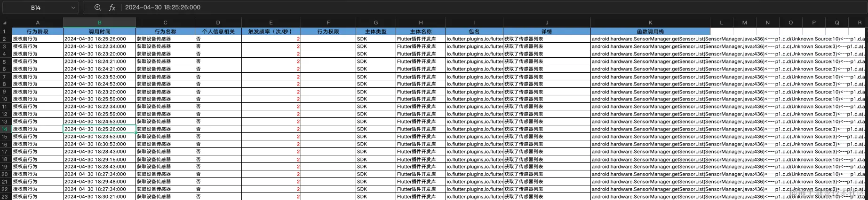
Task: Select column A header
Action: pos(38,23)
